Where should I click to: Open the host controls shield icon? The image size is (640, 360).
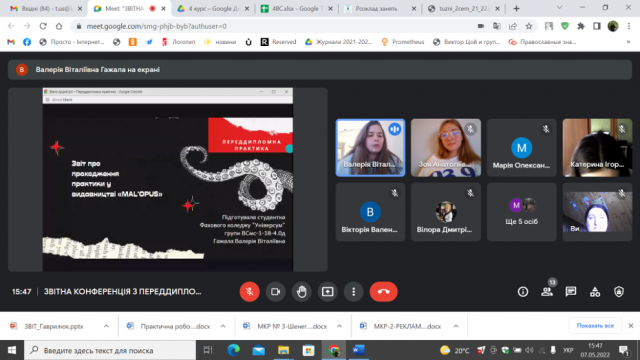click(x=619, y=291)
